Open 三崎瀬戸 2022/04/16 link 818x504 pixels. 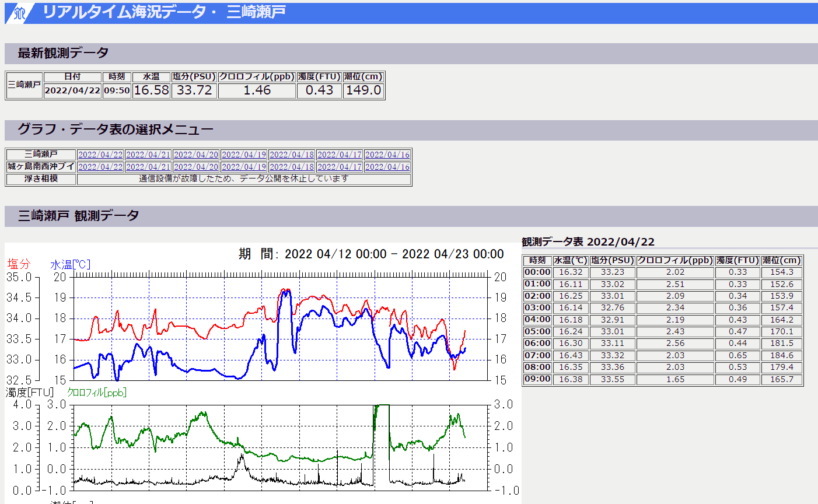[387, 155]
